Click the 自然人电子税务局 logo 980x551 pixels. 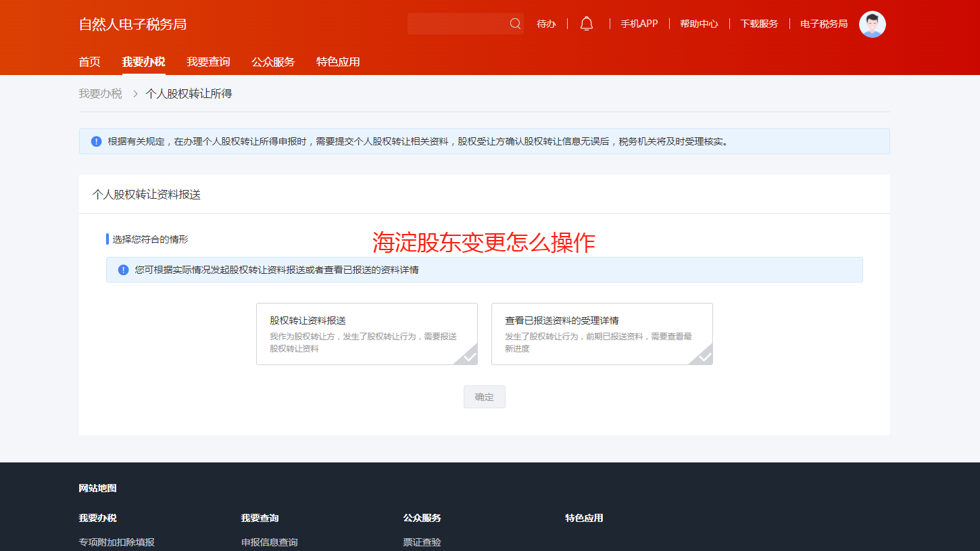coord(132,24)
